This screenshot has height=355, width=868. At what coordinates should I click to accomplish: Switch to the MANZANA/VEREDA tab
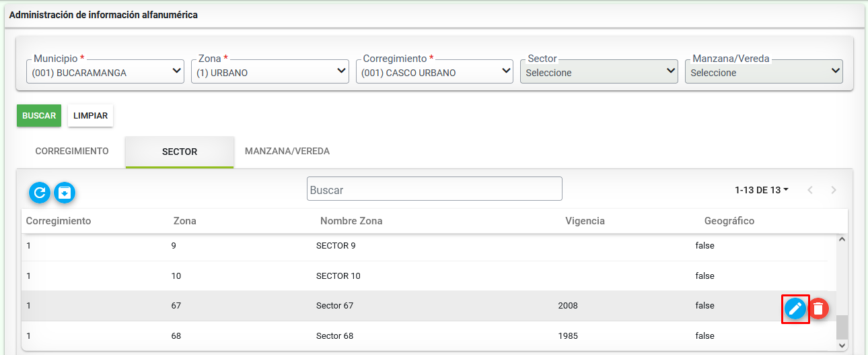287,152
